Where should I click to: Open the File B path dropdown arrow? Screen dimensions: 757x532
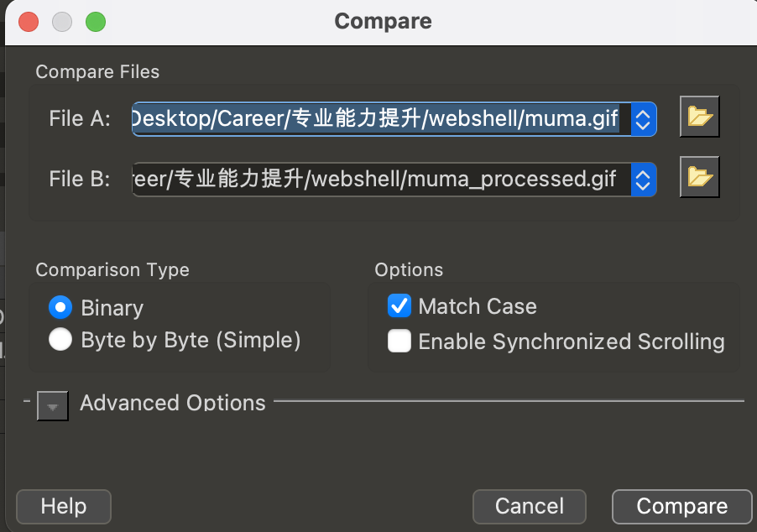[x=643, y=180]
